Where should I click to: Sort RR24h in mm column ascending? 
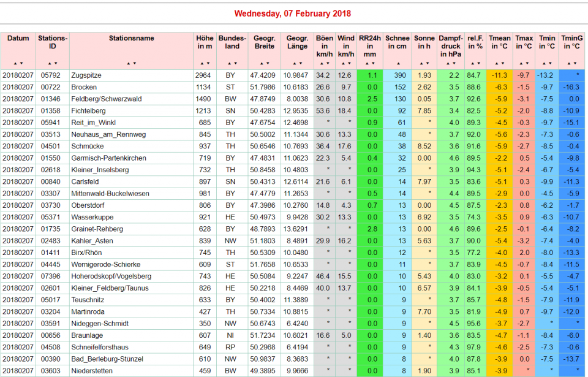pos(368,63)
